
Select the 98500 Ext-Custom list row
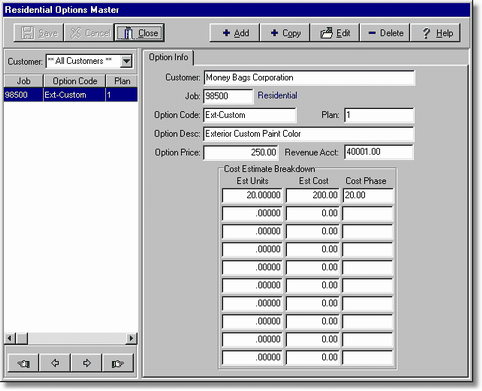coord(71,95)
